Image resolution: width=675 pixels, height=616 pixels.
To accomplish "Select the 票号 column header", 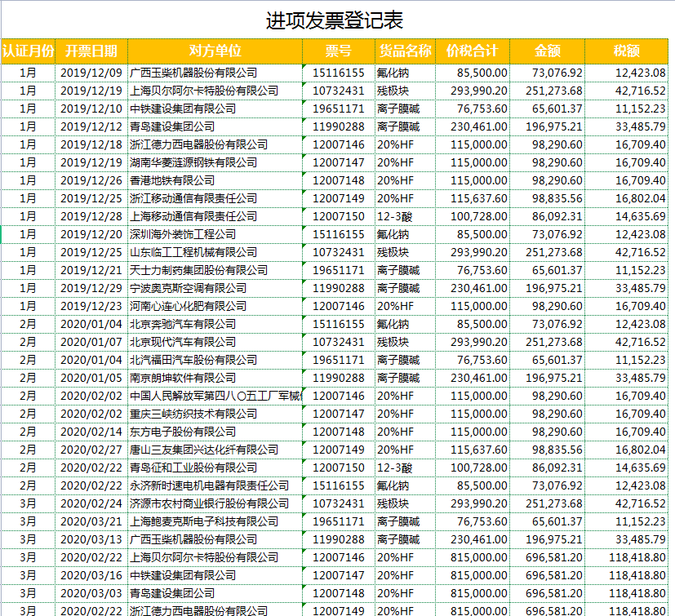I will [x=343, y=50].
